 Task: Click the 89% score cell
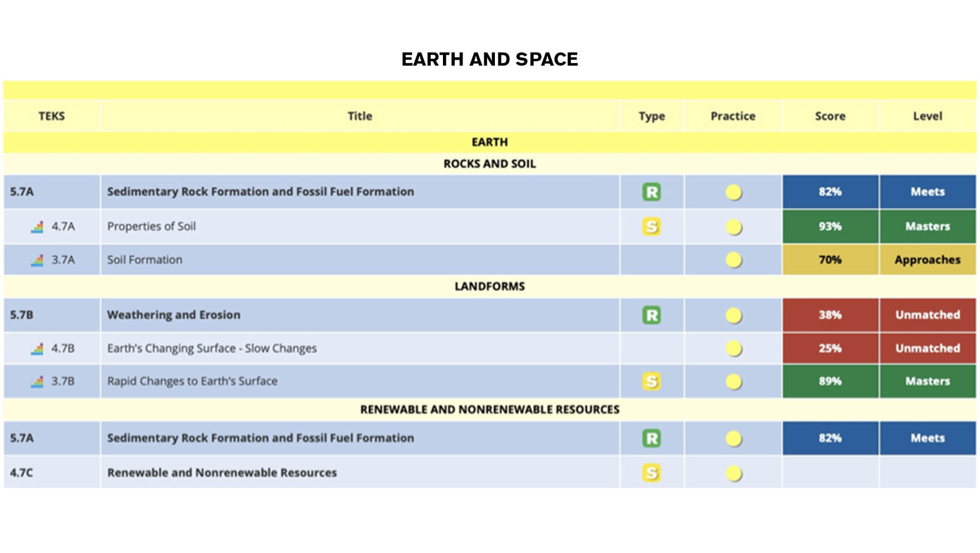click(x=830, y=381)
